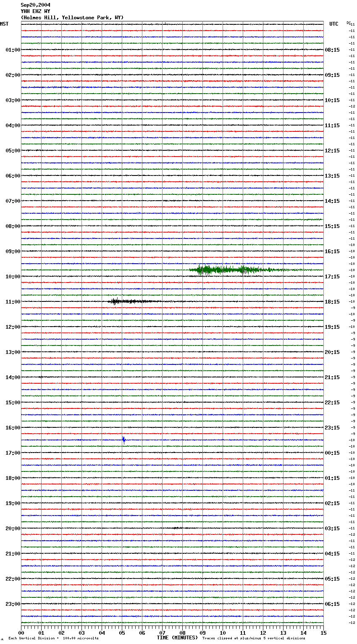This screenshot has width=357, height=644.
Task: Click the '08:00' MST row label
Action: (x=13, y=226)
